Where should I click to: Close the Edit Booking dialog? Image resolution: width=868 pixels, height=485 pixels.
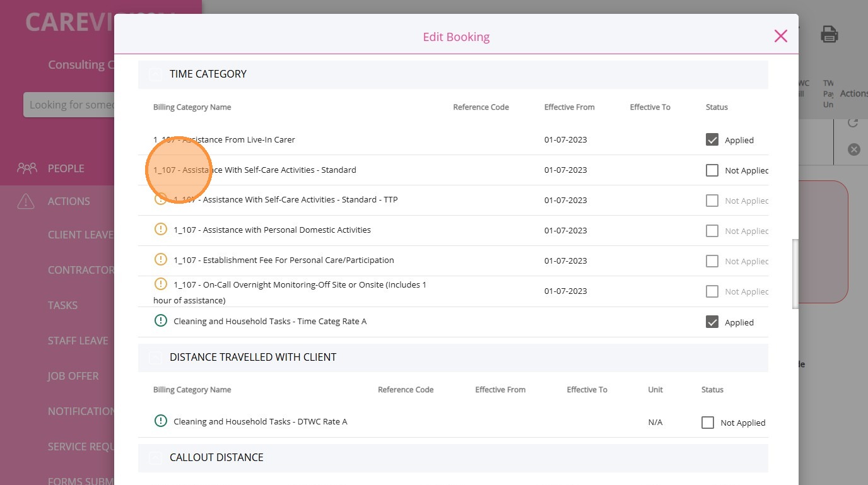coord(780,36)
